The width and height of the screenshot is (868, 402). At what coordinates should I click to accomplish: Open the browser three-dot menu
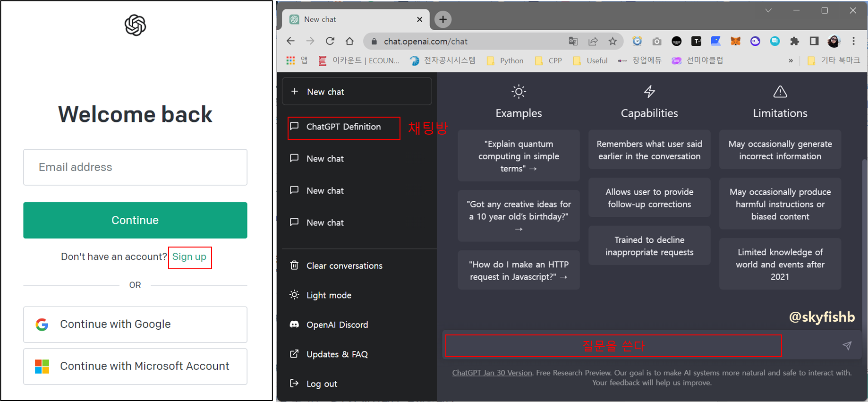[x=853, y=41]
